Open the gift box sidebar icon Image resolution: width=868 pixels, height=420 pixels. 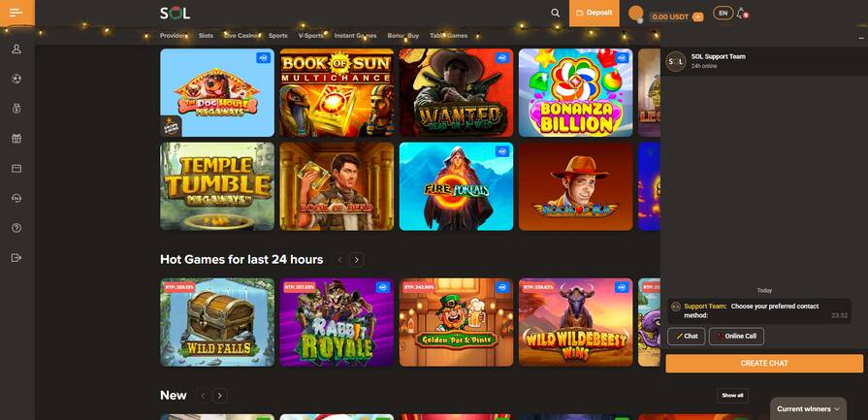tap(16, 139)
